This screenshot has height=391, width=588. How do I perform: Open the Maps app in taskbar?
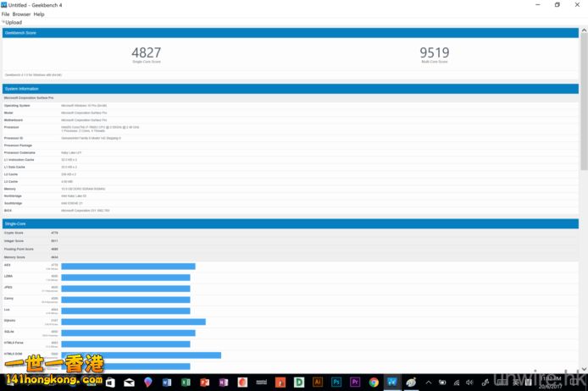(148, 382)
